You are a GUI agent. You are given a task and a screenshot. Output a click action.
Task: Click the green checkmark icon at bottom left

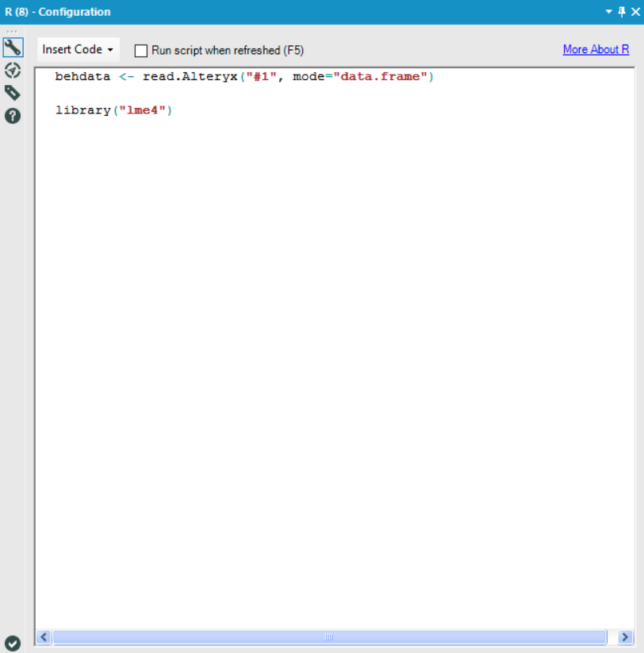click(x=11, y=643)
